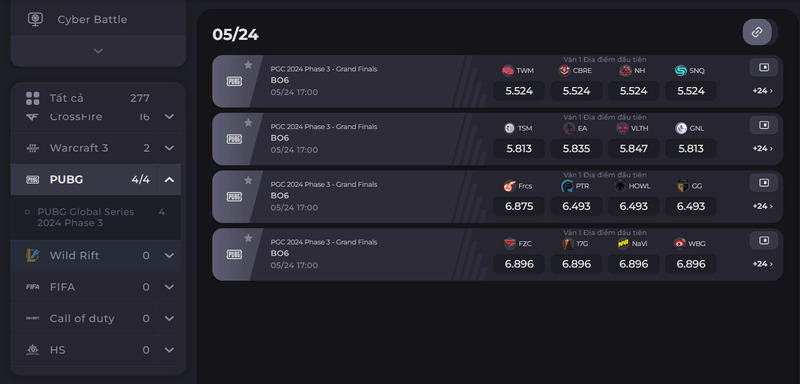The image size is (800, 384).
Task: Click the copy link icon button
Action: 757,32
